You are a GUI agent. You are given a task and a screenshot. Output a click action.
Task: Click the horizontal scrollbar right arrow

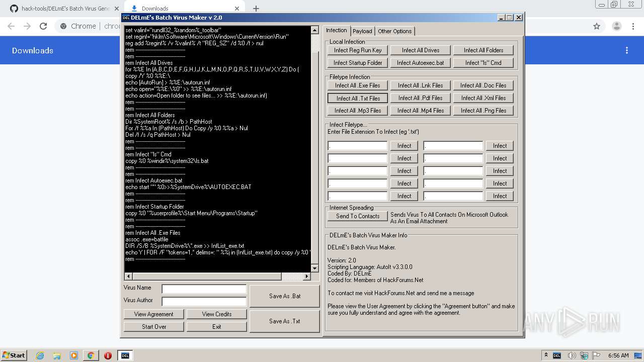point(307,277)
